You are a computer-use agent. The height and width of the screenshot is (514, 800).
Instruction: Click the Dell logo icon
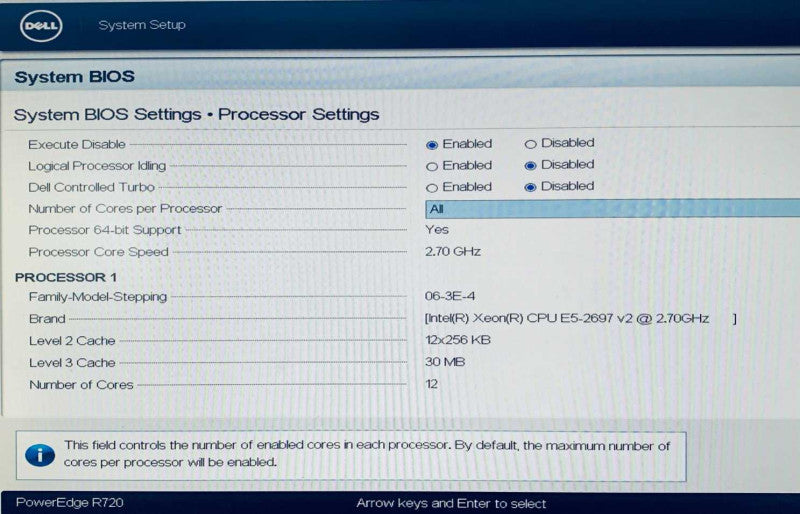click(x=41, y=26)
